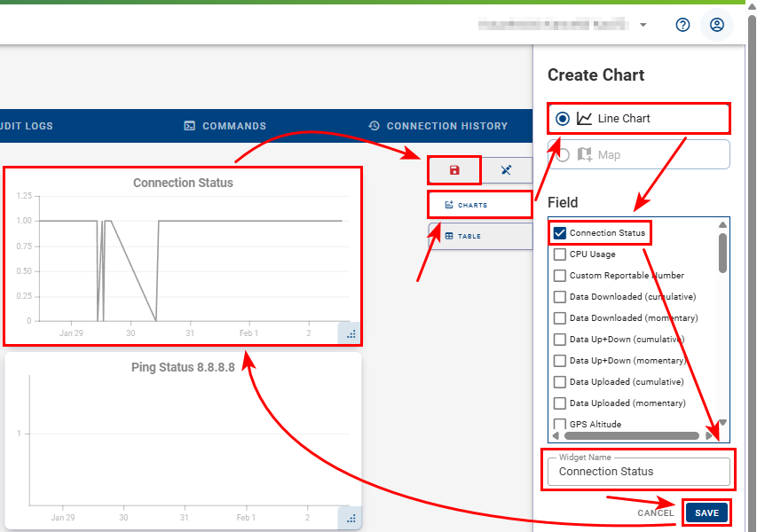Check the GPS Altitude field
Screen dimensions: 757x532
coord(560,425)
